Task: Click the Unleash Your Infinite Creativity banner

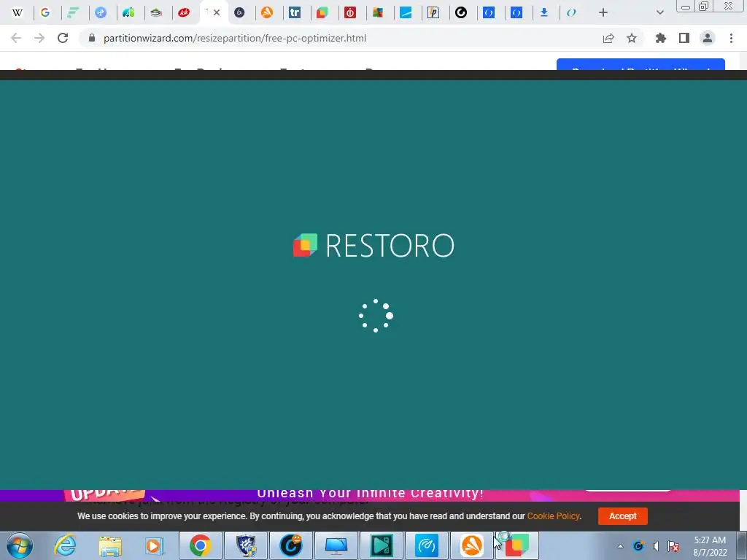Action: pyautogui.click(x=370, y=494)
